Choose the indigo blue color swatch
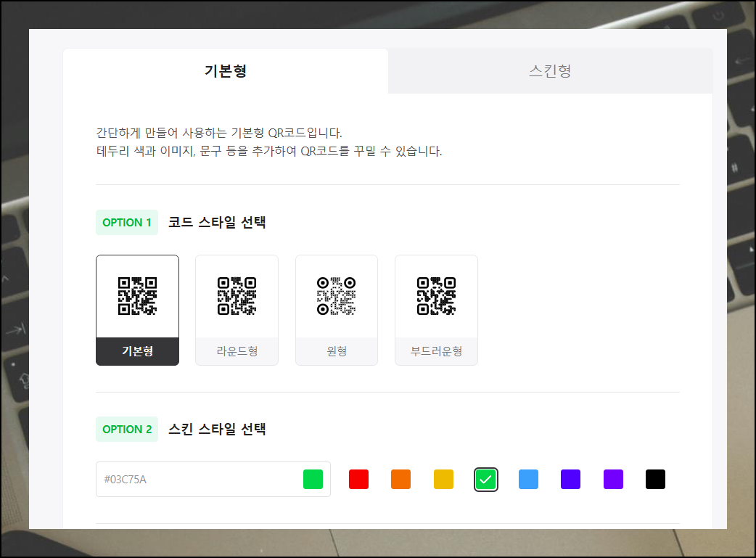This screenshot has width=756, height=558. [x=571, y=480]
